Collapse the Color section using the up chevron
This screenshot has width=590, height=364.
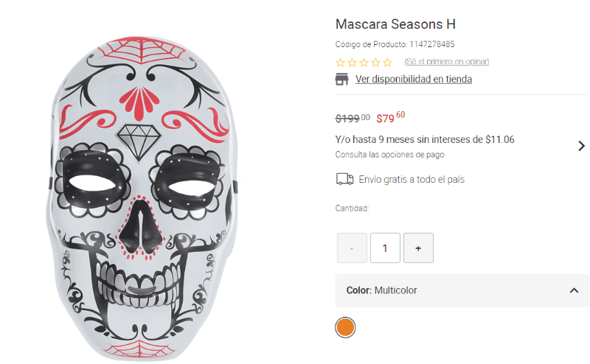pyautogui.click(x=574, y=291)
